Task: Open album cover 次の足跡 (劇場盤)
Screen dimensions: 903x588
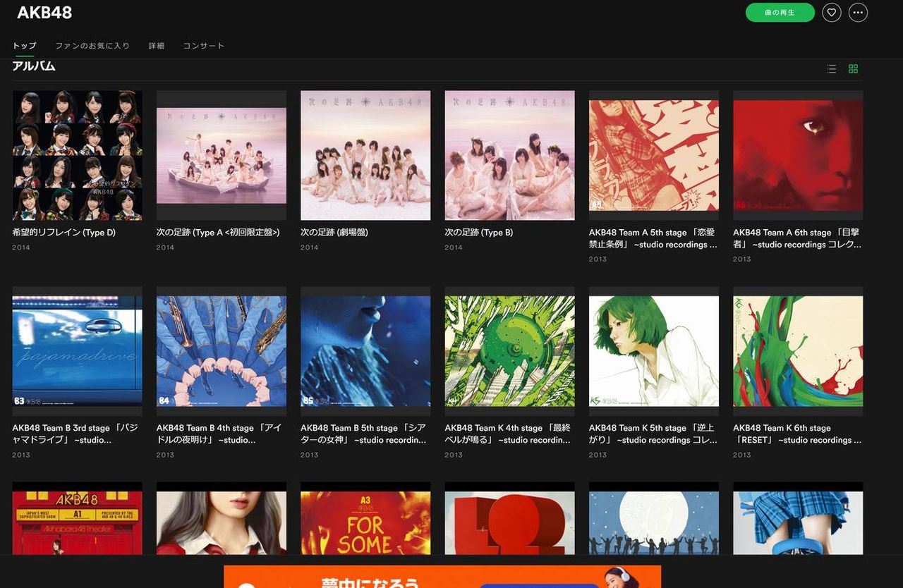Action: point(365,155)
